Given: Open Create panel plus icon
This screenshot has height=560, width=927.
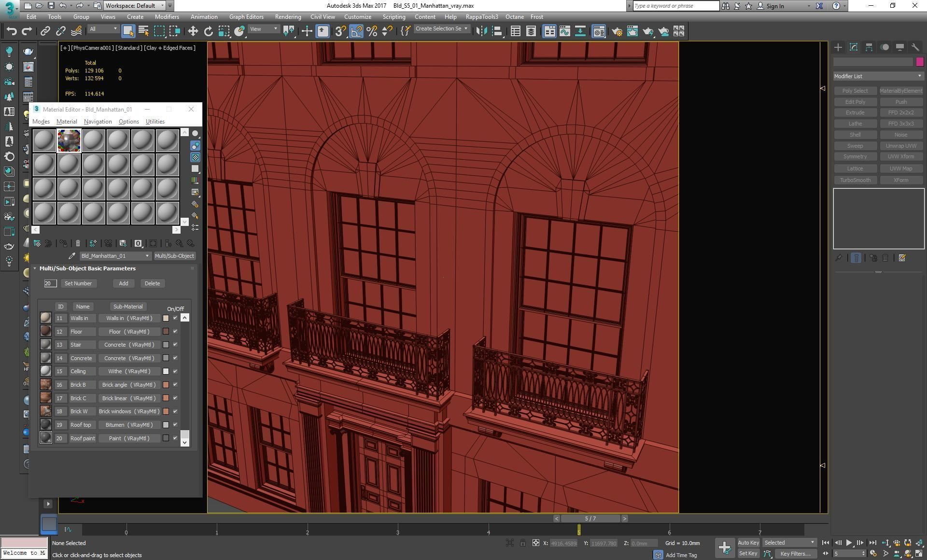Looking at the screenshot, I should (838, 47).
